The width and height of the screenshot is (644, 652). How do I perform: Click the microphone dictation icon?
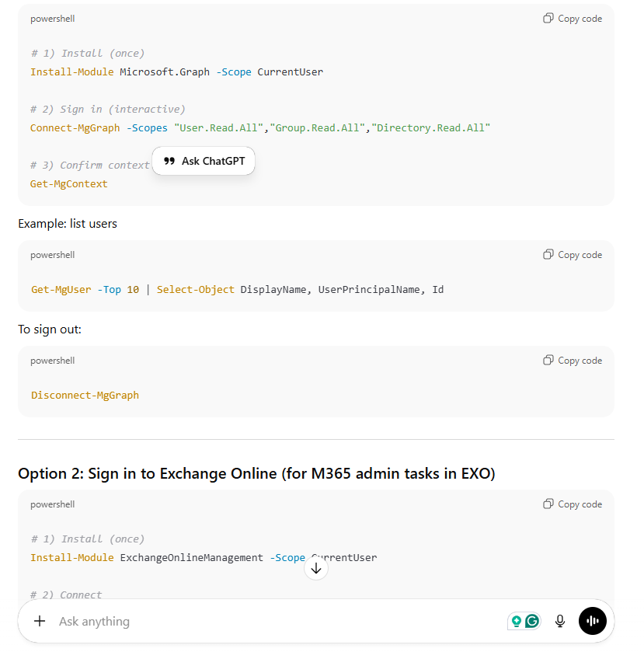point(560,621)
